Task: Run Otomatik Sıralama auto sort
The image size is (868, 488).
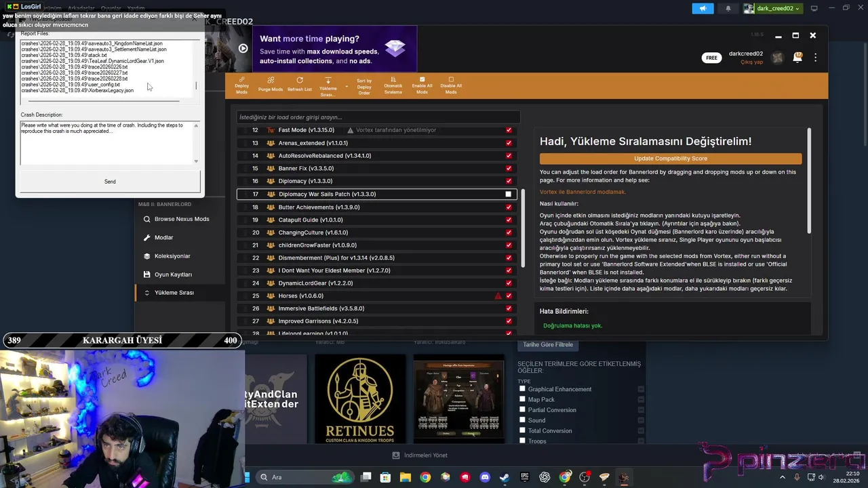Action: (x=393, y=85)
